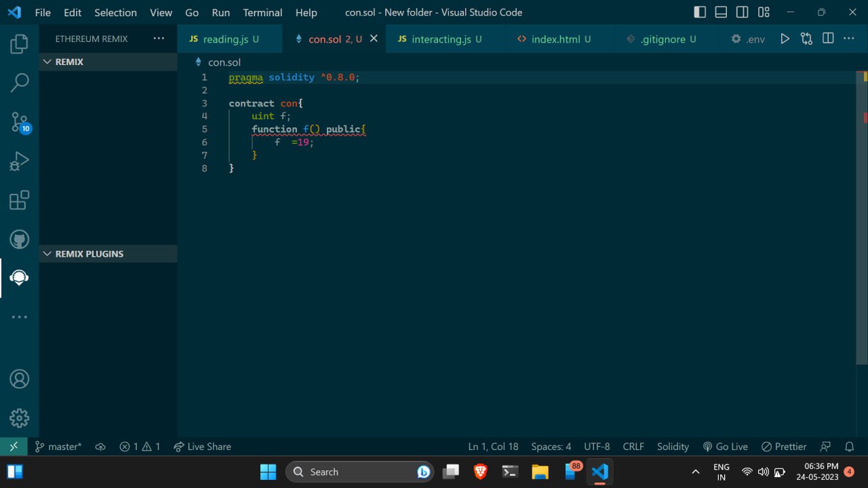Image resolution: width=868 pixels, height=488 pixels.
Task: Open language mode selector showing Solidity
Action: click(672, 447)
